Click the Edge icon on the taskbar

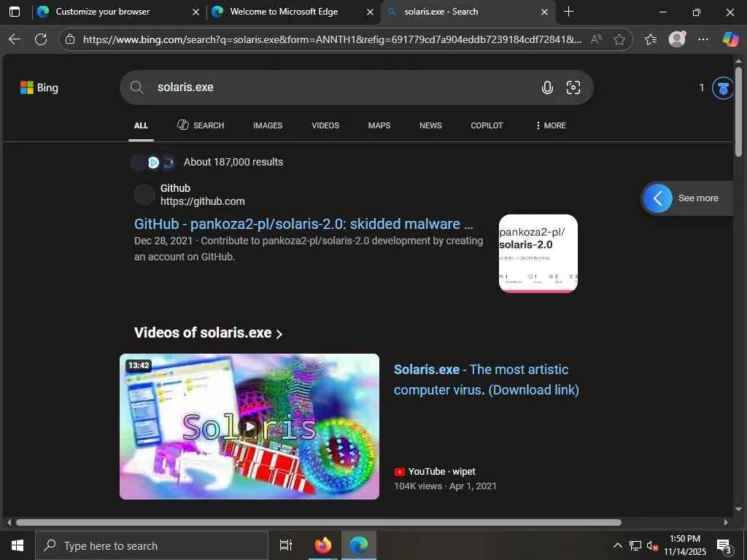pyautogui.click(x=359, y=545)
